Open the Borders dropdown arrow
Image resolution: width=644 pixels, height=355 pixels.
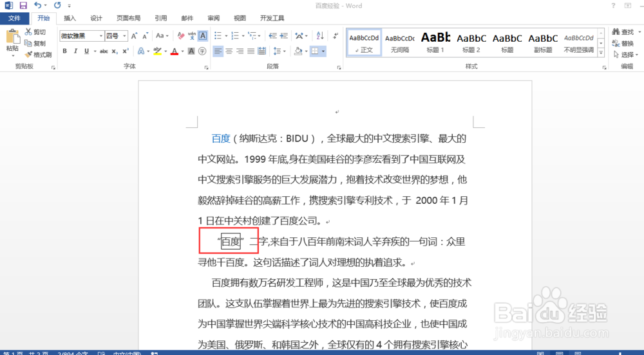tap(323, 51)
